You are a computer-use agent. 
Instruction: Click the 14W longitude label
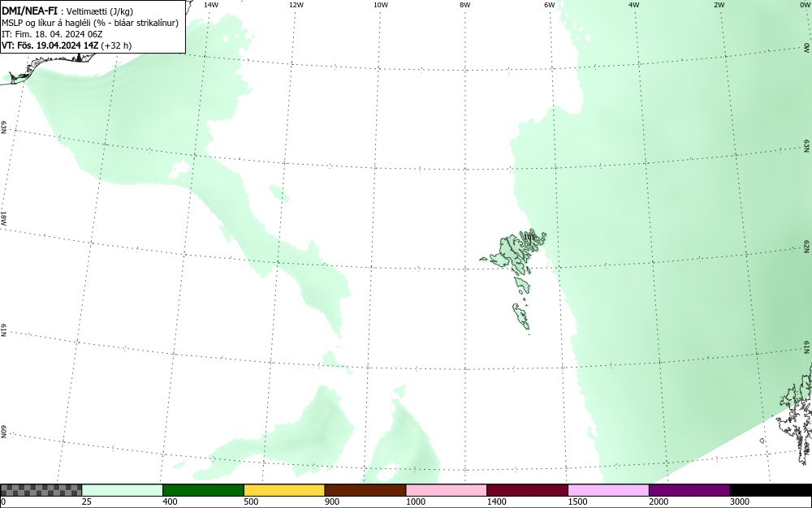point(211,5)
